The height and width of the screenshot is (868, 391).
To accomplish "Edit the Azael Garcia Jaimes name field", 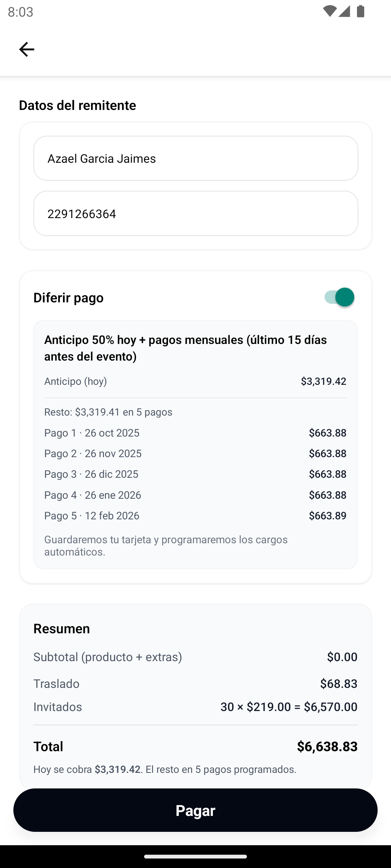I will click(x=196, y=158).
